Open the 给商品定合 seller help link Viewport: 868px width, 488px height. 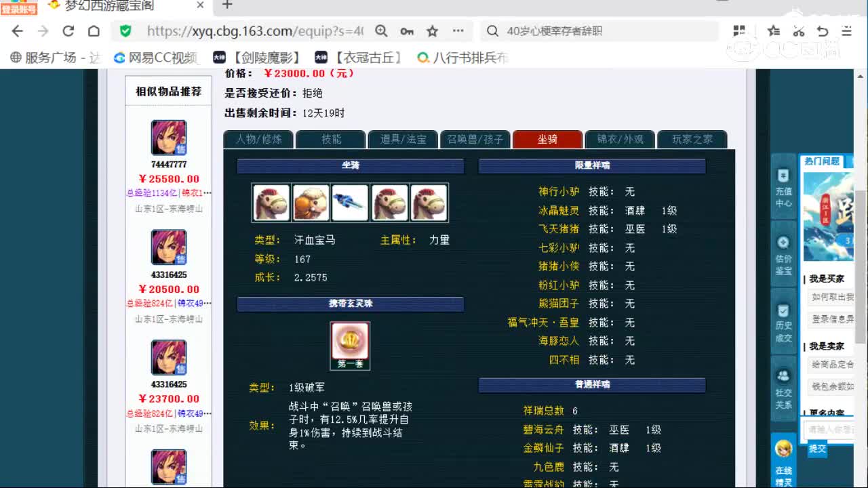[832, 364]
